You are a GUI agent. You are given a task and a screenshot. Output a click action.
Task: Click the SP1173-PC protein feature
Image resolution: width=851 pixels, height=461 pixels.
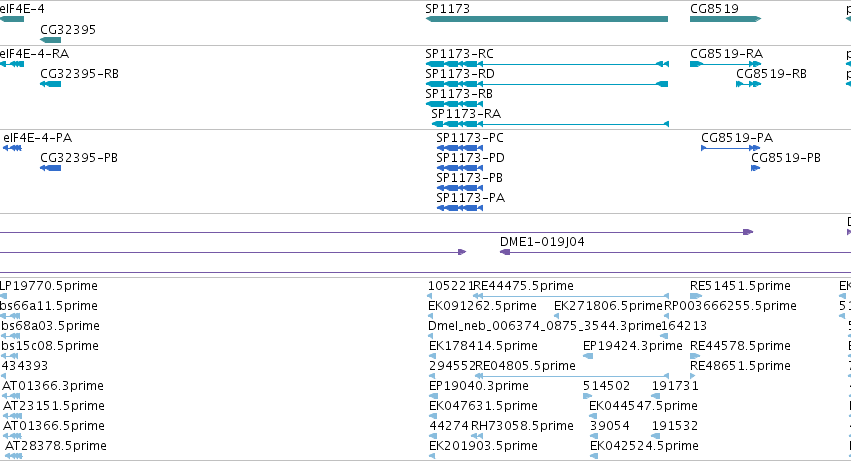[460, 148]
